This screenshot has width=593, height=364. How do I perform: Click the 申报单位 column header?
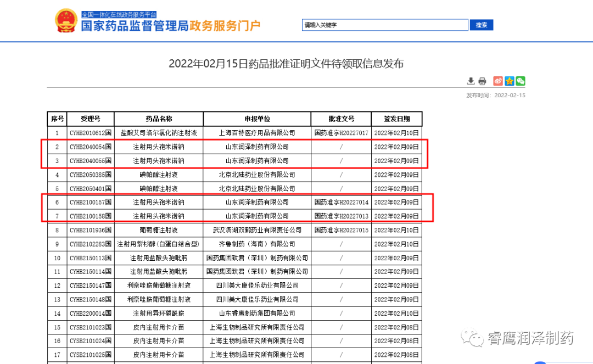257,119
